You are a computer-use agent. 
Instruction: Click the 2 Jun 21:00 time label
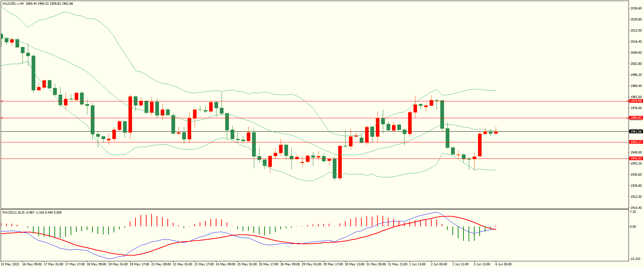(x=460, y=264)
